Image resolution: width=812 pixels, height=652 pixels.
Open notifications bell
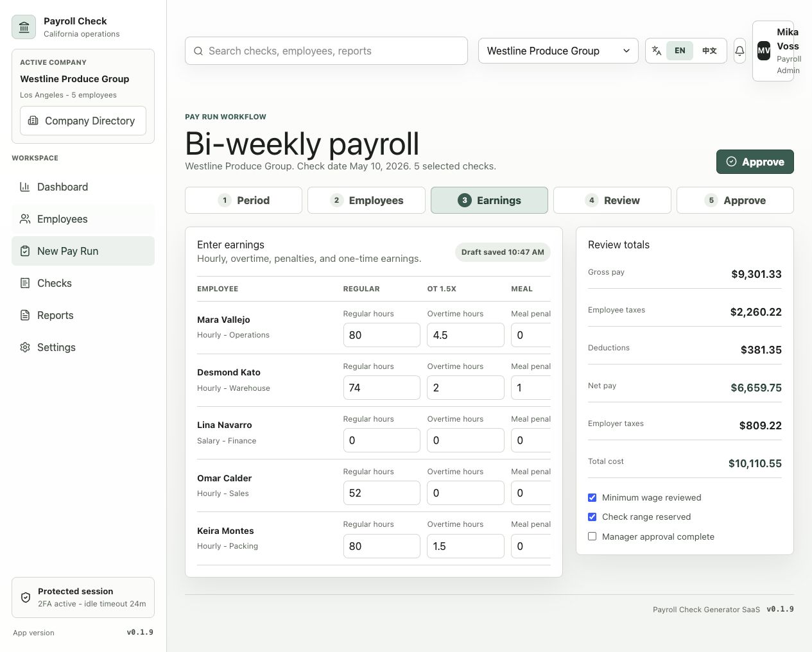[739, 51]
